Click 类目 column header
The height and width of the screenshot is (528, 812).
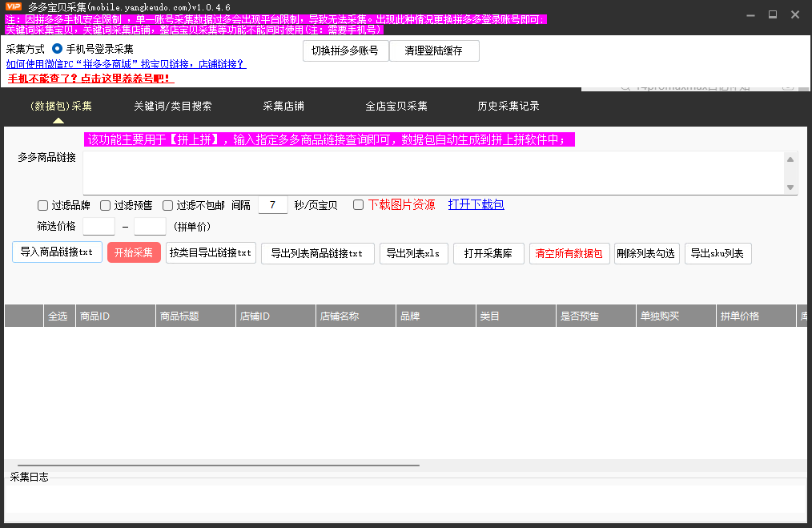click(516, 316)
